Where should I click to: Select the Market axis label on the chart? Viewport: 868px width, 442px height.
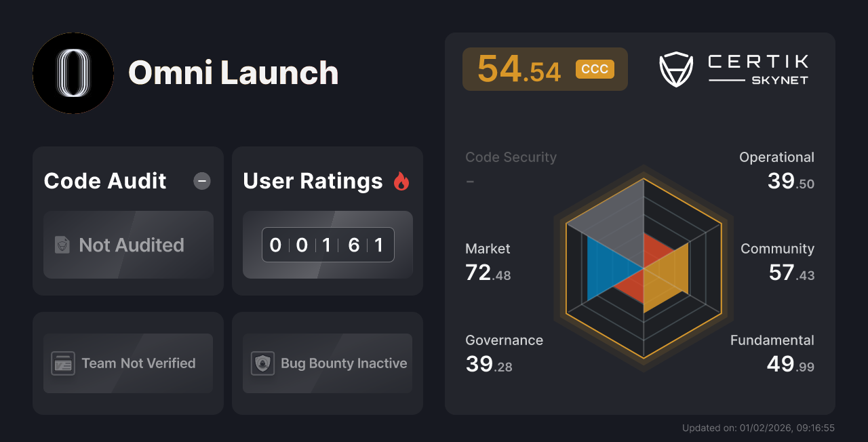pyautogui.click(x=488, y=249)
